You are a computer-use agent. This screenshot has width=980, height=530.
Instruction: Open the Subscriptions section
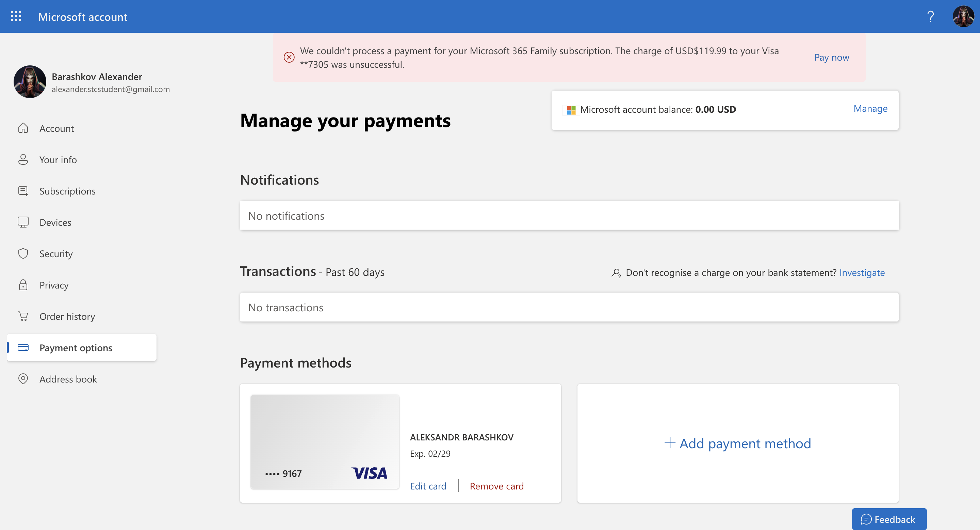pyautogui.click(x=67, y=191)
